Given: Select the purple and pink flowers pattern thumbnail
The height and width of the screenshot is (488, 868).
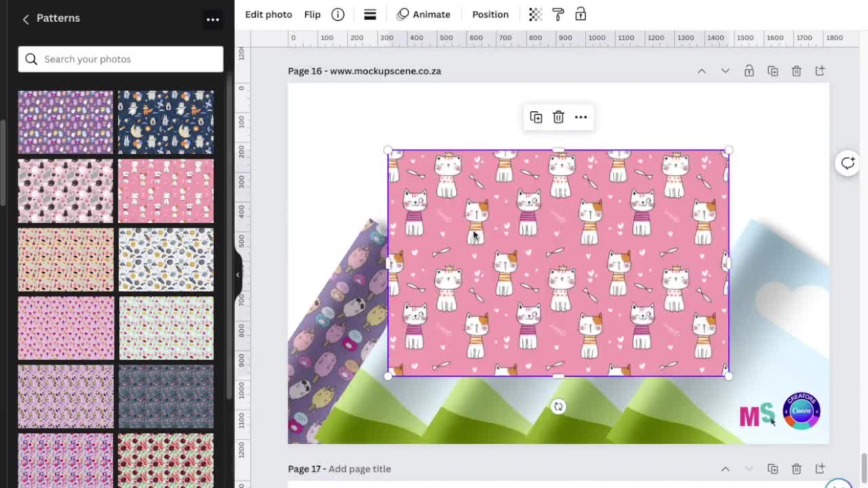Looking at the screenshot, I should click(66, 460).
